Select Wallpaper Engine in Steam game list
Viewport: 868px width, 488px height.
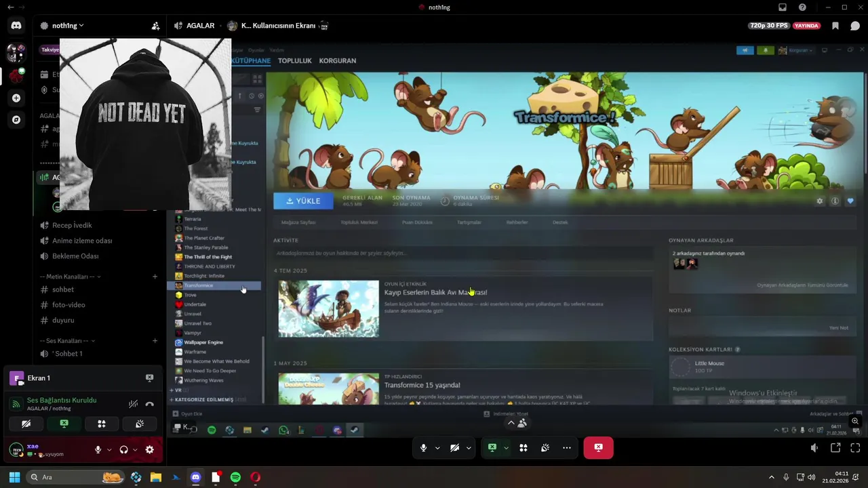203,342
